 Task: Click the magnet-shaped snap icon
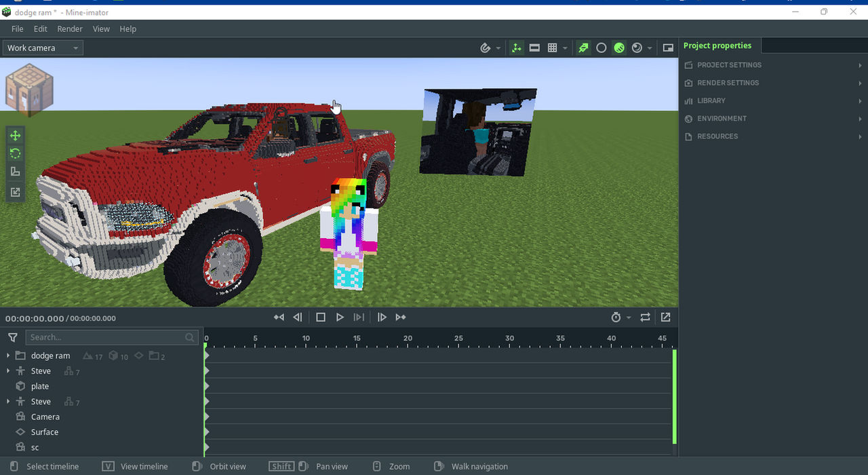[x=486, y=48]
